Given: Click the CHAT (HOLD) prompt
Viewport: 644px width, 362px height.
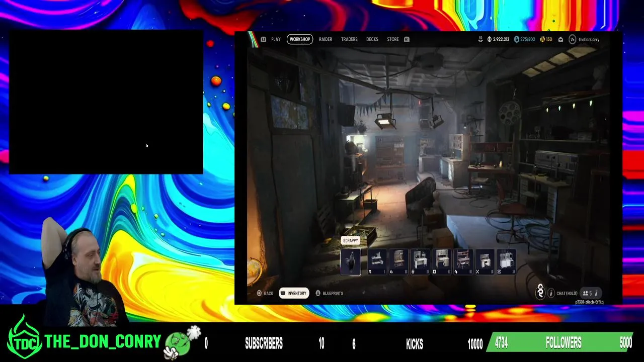Looking at the screenshot, I should (567, 293).
